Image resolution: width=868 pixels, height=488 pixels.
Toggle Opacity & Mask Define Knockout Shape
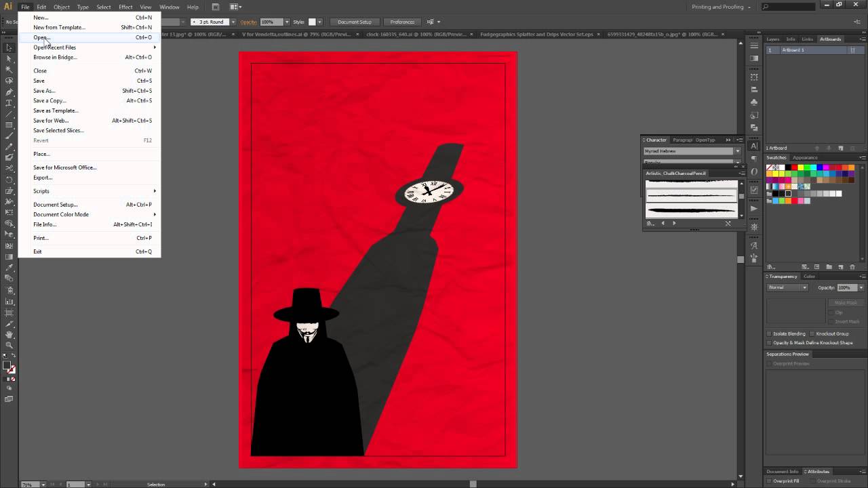769,342
